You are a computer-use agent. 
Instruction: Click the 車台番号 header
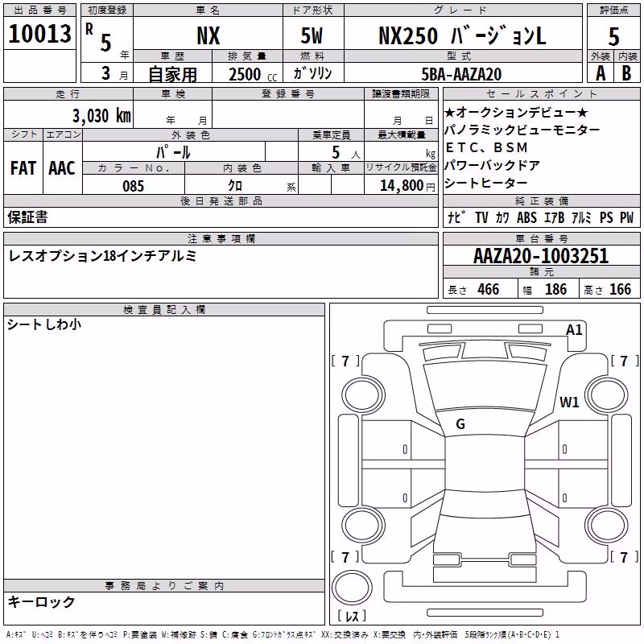542,238
